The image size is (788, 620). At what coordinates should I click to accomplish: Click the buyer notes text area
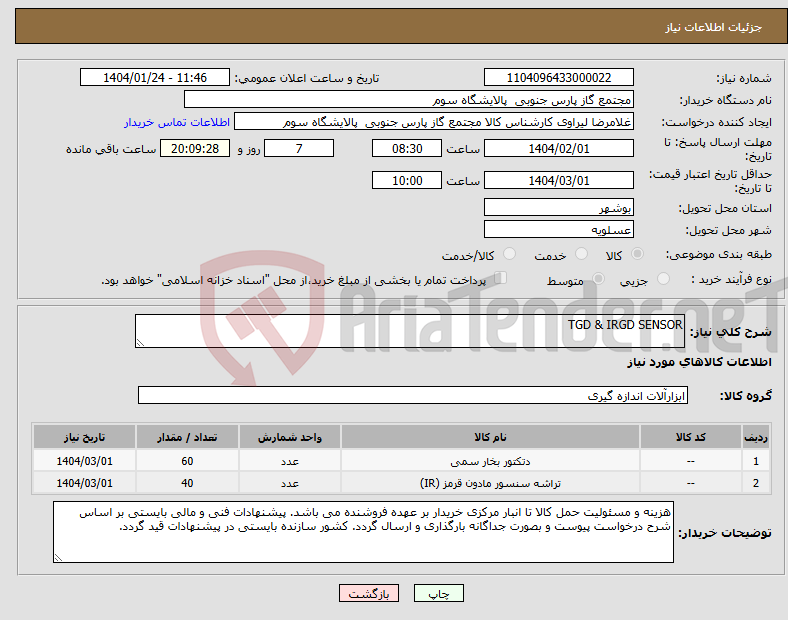363,532
